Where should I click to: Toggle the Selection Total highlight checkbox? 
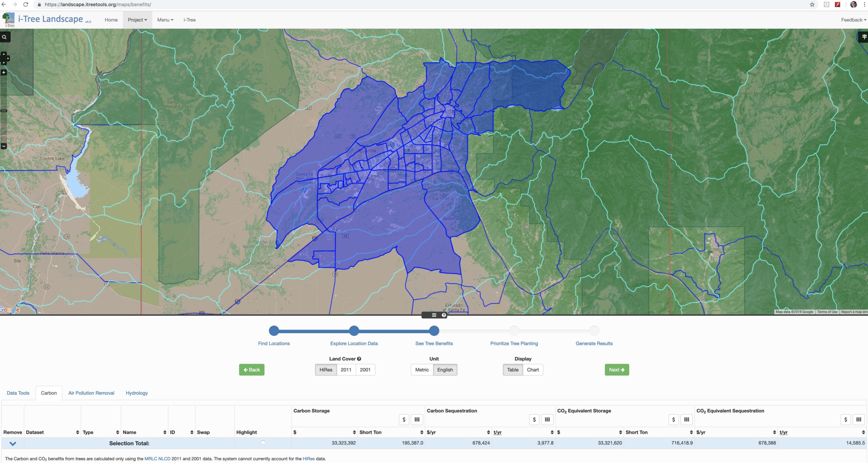coord(263,442)
